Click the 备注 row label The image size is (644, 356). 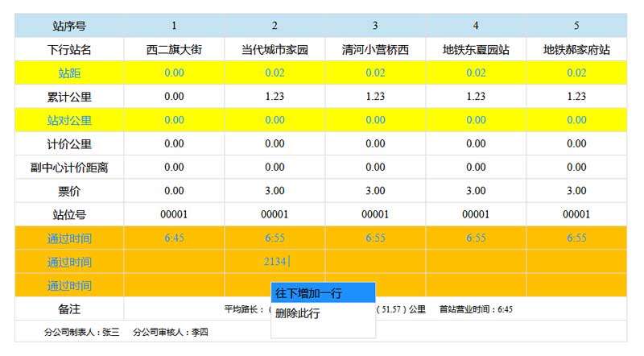pos(69,309)
